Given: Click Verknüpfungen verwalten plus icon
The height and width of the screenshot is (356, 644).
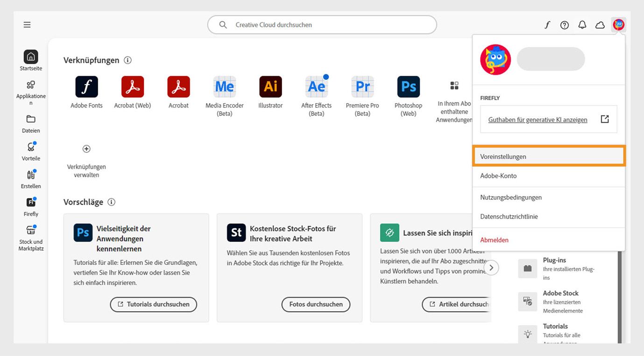Looking at the screenshot, I should pos(86,149).
